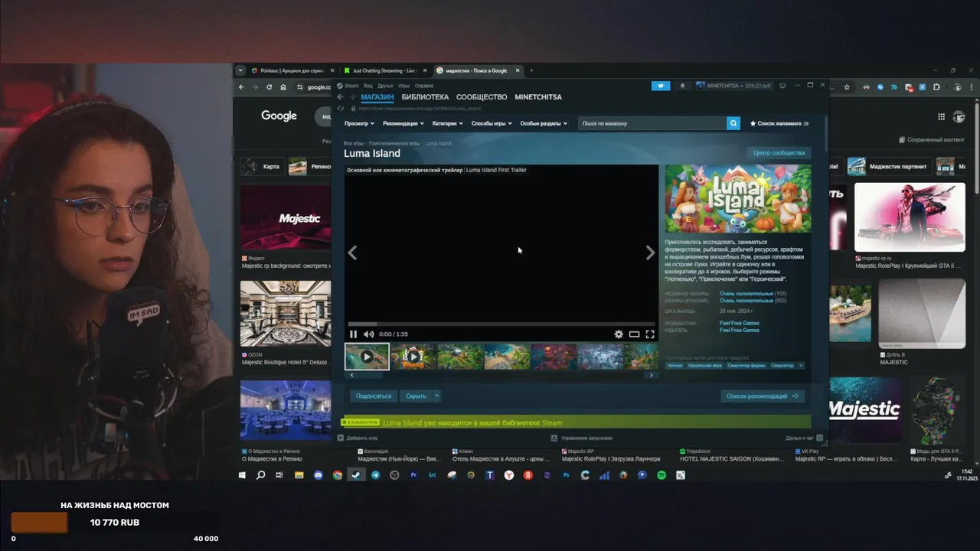Open the СООБЩЕСТВО tab in Steam
Screen dimensions: 980x551
482,97
